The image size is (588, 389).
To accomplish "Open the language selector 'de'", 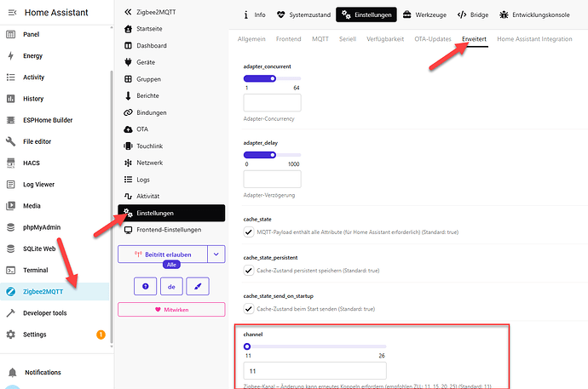I will [171, 286].
